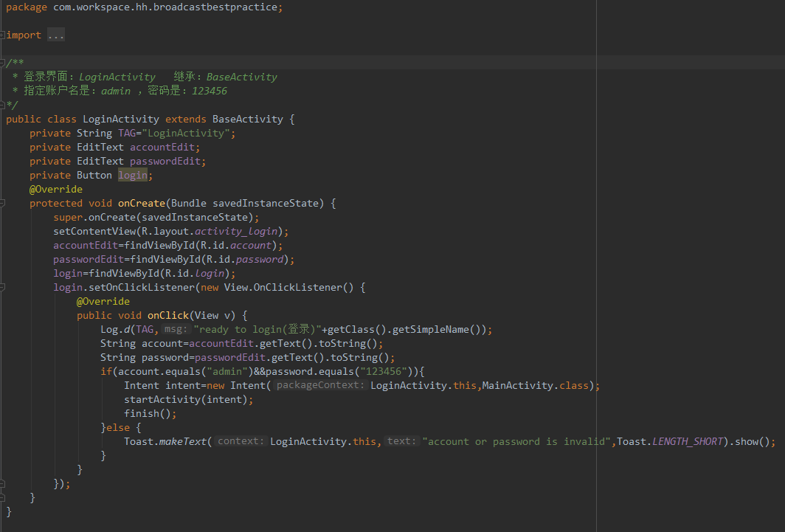Click "account or password is invalid" string
The width and height of the screenshot is (785, 532).
point(516,441)
